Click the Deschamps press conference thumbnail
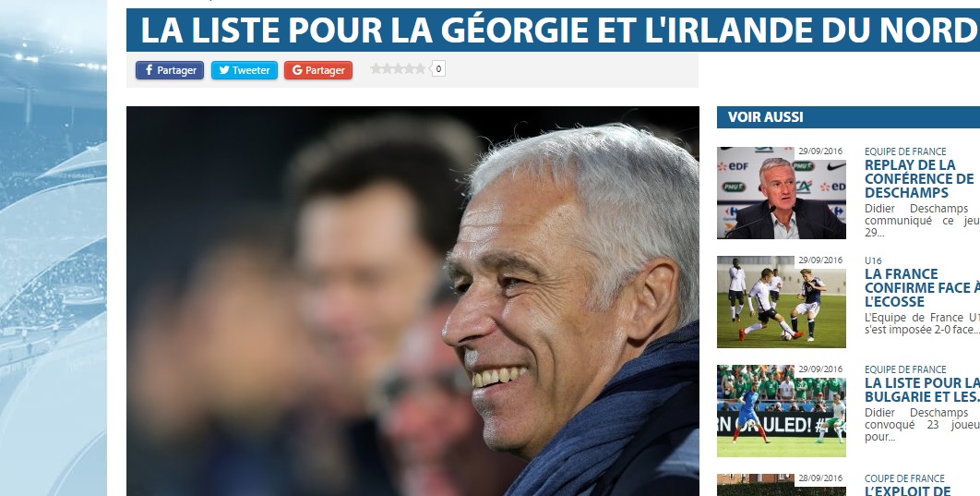Screen dimensions: 980x496 click(782, 193)
